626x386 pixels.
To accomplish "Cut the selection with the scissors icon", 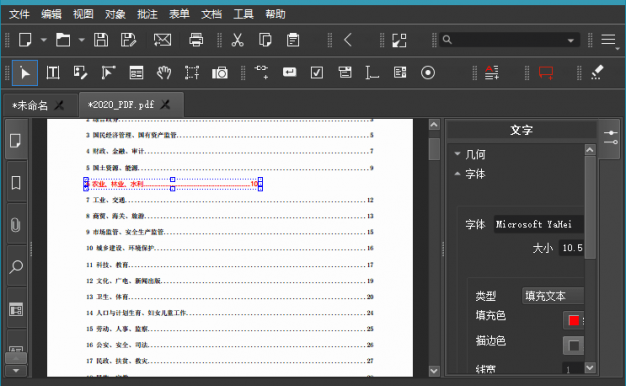I will [238, 40].
